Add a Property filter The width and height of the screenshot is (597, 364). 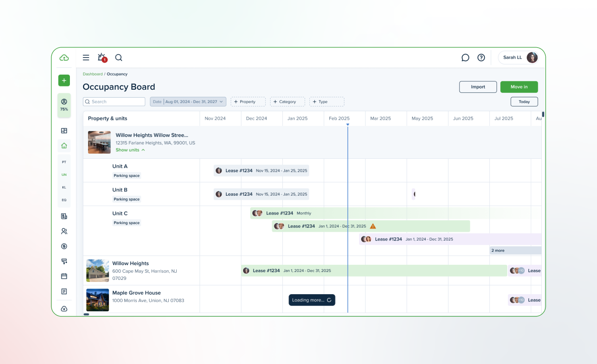(x=248, y=102)
